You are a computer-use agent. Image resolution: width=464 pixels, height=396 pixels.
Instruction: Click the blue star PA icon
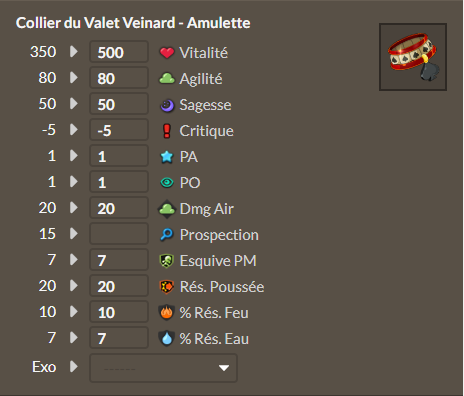pos(167,157)
